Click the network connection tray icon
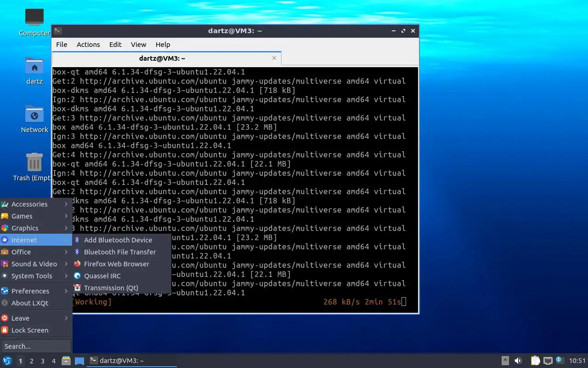The height and width of the screenshot is (368, 588). 548,361
